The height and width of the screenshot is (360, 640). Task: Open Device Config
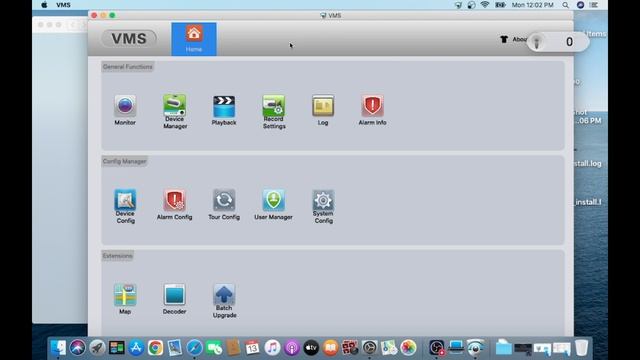125,206
